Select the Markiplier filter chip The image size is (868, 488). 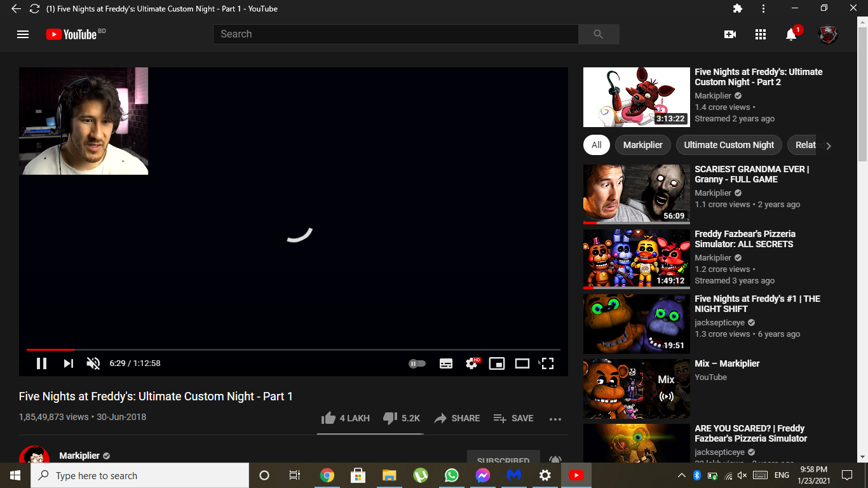tap(642, 145)
